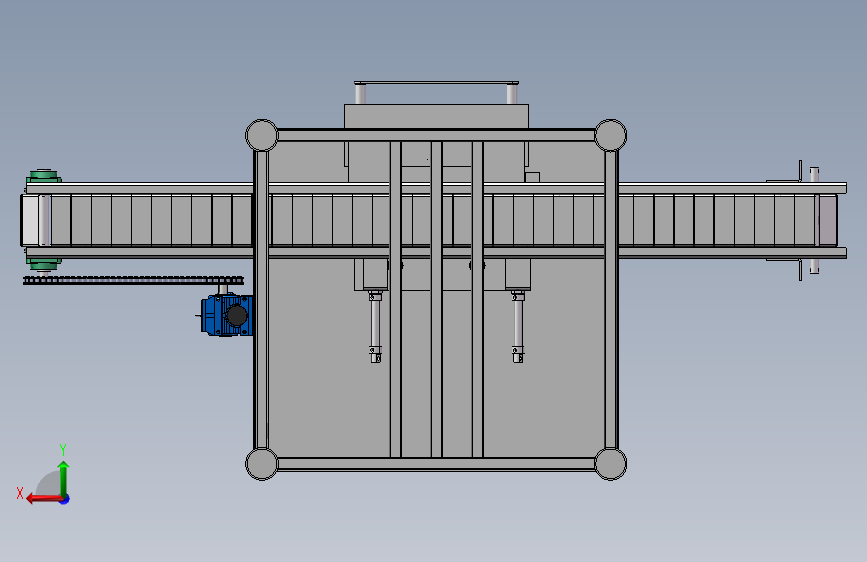The width and height of the screenshot is (867, 562).
Task: Pick the top-right round corner post
Action: click(610, 136)
